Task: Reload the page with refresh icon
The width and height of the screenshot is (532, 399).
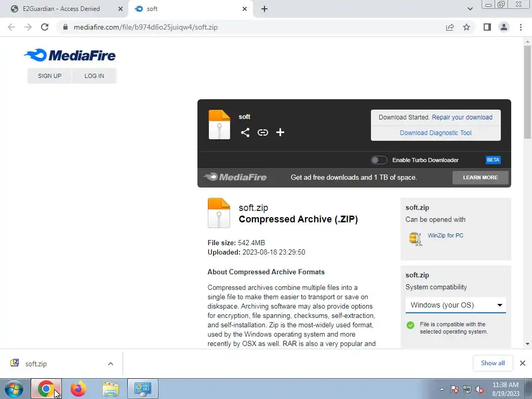Action: [45, 27]
